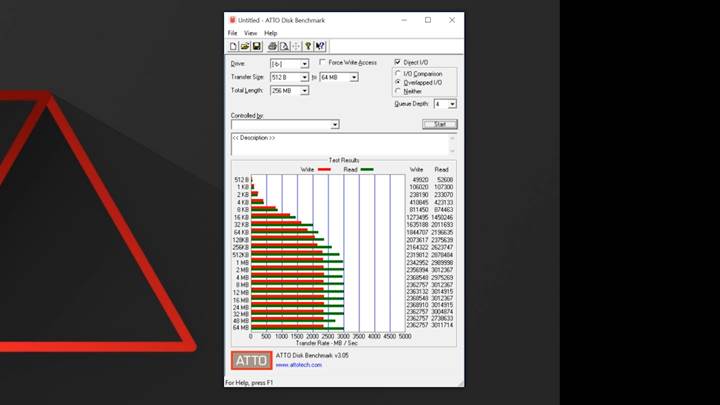Viewport: 720px width, 405px height.
Task: Click the "ATTO Disk Benchmark v3.05" version text
Action: pyautogui.click(x=312, y=355)
